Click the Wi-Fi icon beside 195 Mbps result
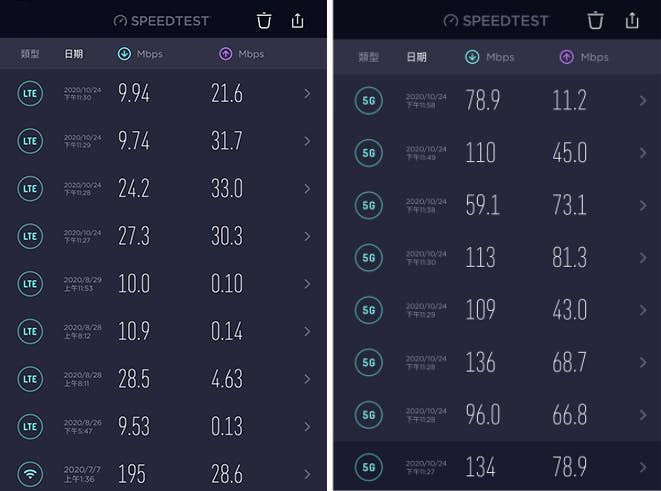This screenshot has height=491, width=661. [x=30, y=474]
